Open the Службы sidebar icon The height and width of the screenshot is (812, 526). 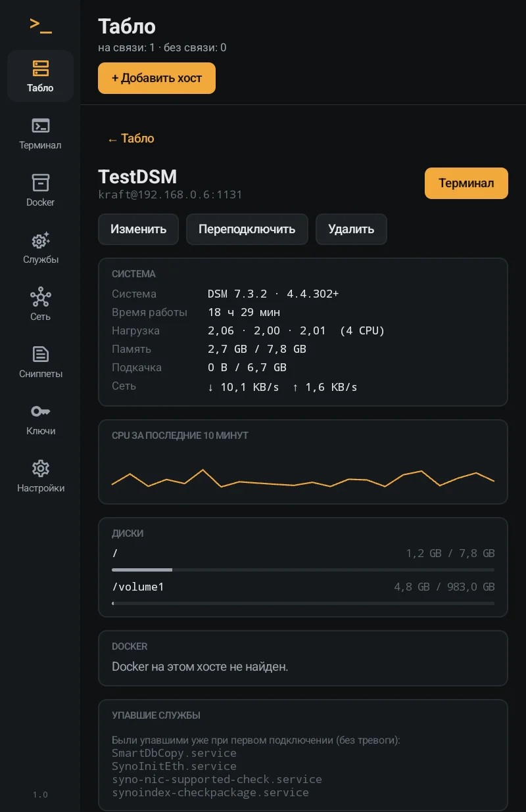click(x=40, y=240)
